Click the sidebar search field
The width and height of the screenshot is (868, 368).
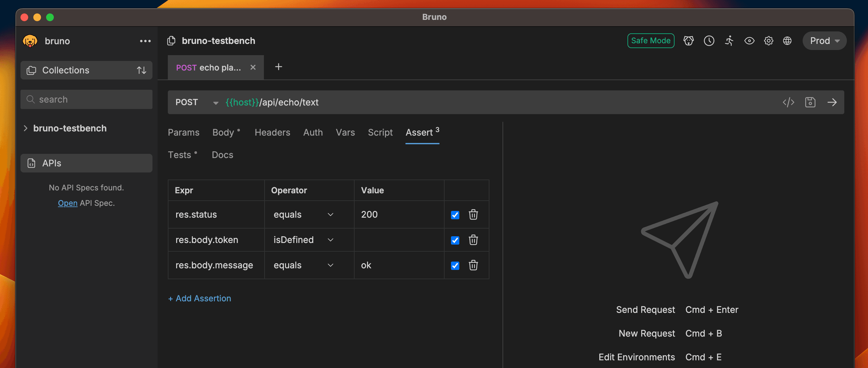point(86,99)
